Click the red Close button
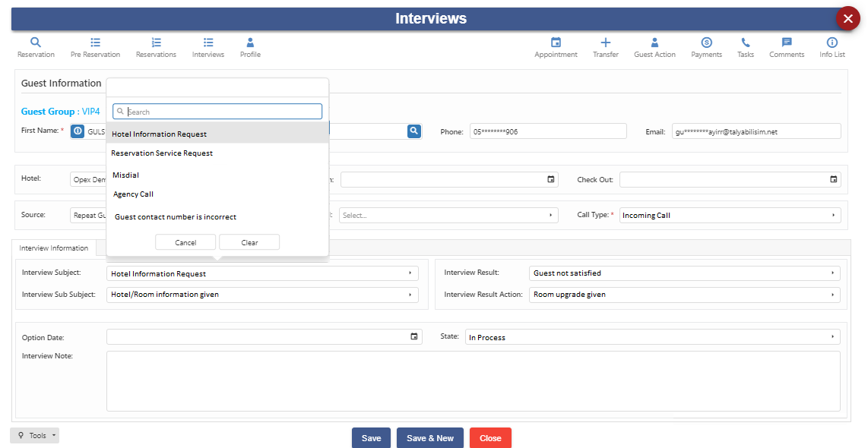Image resolution: width=868 pixels, height=448 pixels. pyautogui.click(x=490, y=438)
